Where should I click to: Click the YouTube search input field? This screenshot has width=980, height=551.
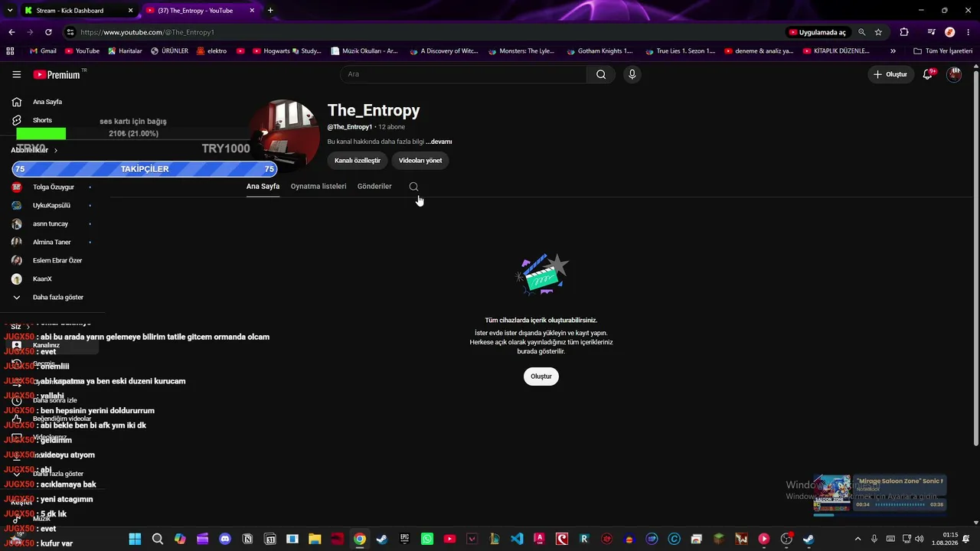463,74
